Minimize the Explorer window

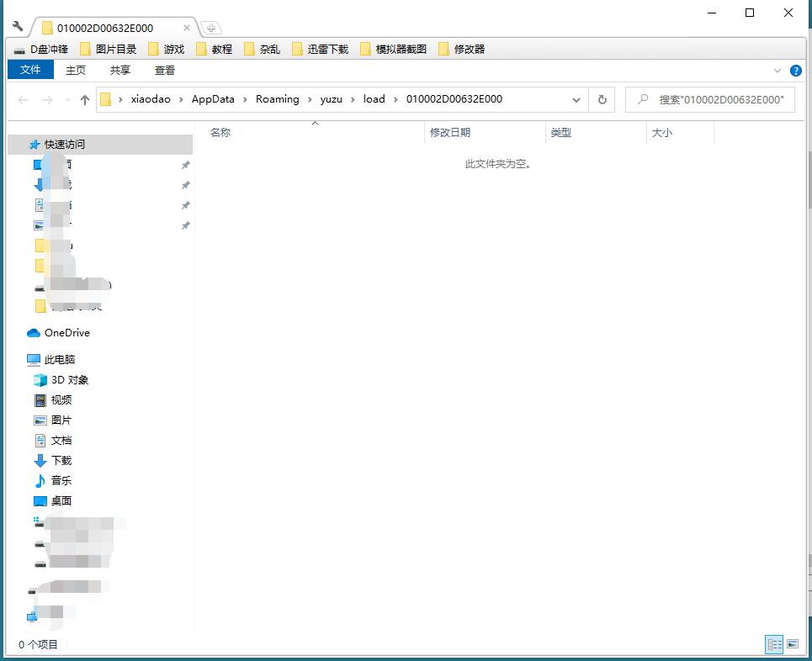pyautogui.click(x=712, y=13)
